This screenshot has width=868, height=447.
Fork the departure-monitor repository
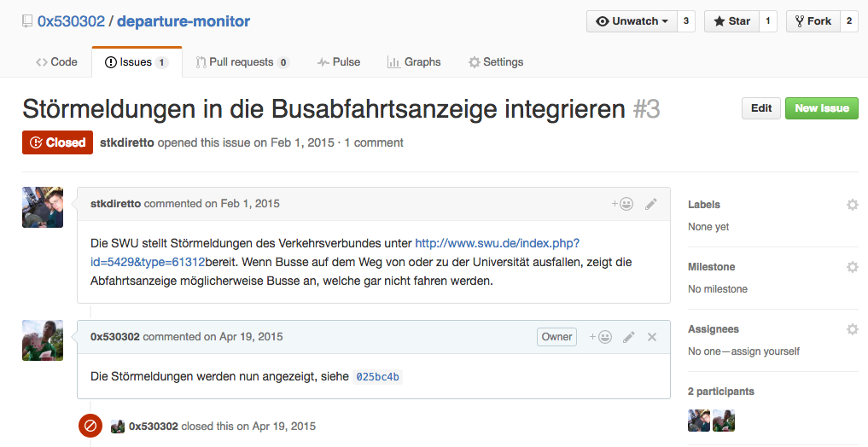[812, 21]
